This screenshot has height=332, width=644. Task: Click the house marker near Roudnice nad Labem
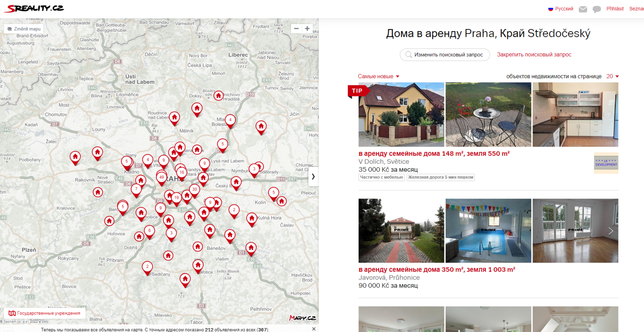pos(174,117)
